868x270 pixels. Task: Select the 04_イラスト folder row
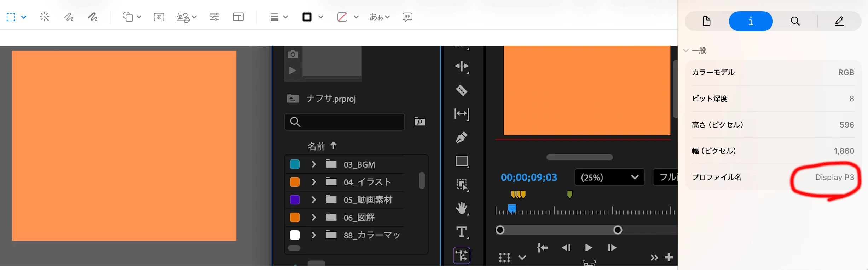pyautogui.click(x=345, y=182)
